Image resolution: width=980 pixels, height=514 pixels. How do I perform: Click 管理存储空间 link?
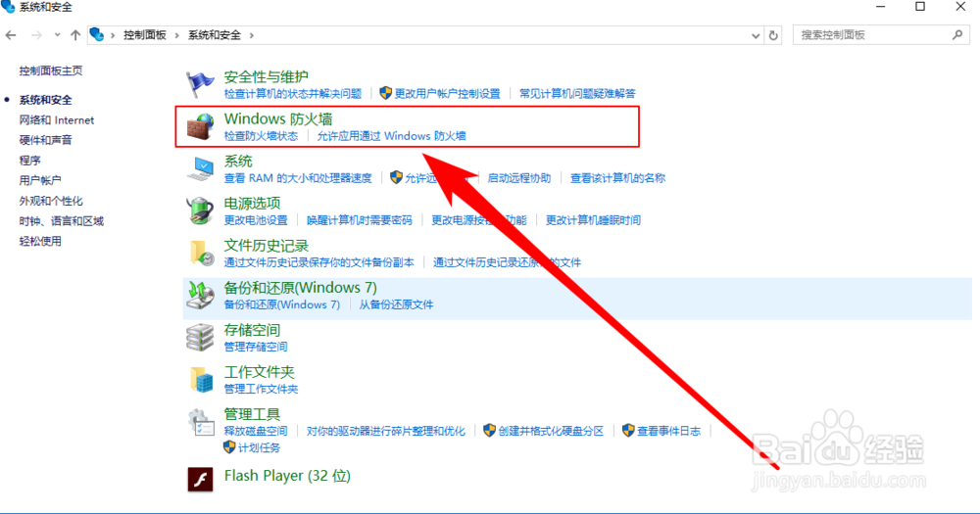[256, 347]
